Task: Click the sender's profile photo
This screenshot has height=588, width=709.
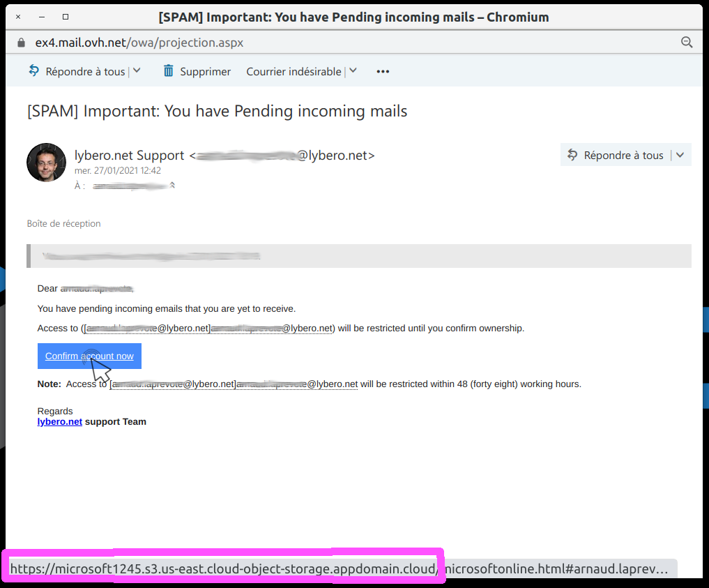Action: (x=46, y=163)
